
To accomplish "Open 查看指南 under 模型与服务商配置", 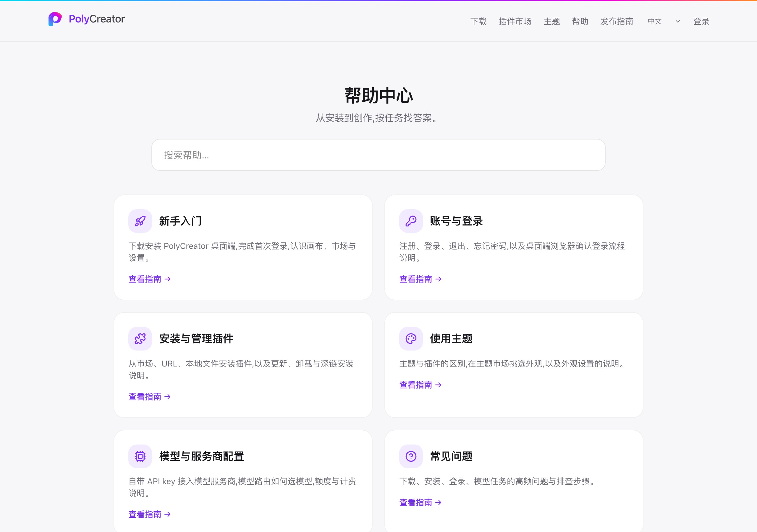I will tap(150, 514).
